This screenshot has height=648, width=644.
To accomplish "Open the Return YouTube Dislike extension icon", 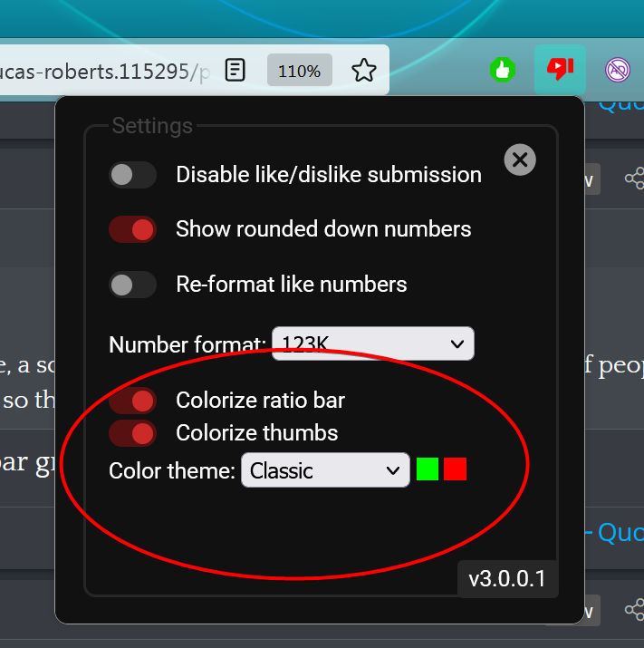I will (x=560, y=70).
